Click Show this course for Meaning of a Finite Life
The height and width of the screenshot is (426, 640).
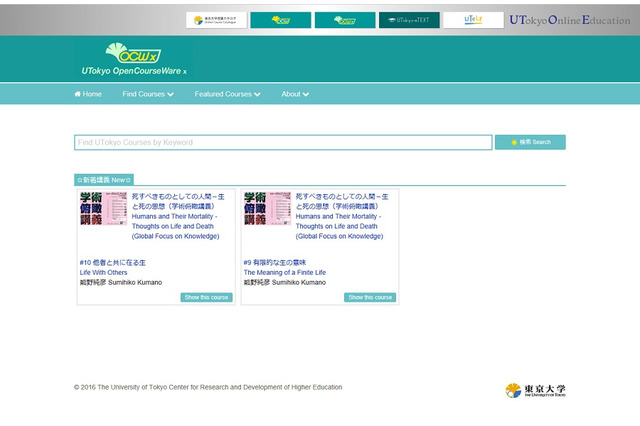[370, 297]
